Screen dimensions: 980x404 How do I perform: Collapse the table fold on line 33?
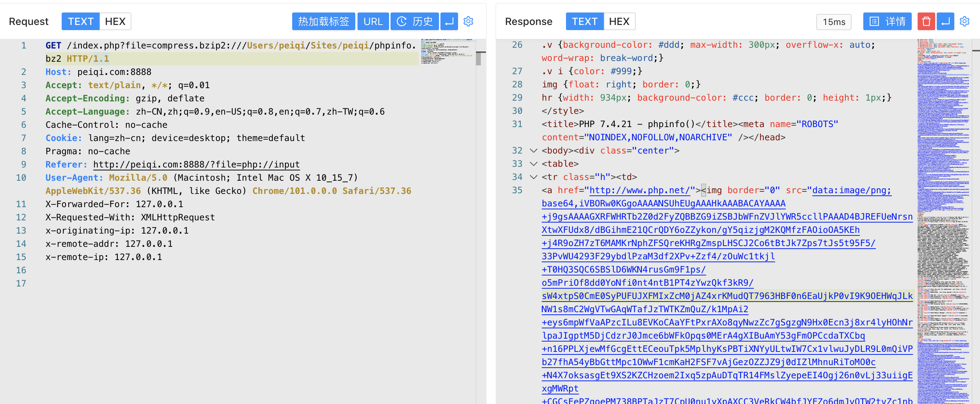[534, 164]
